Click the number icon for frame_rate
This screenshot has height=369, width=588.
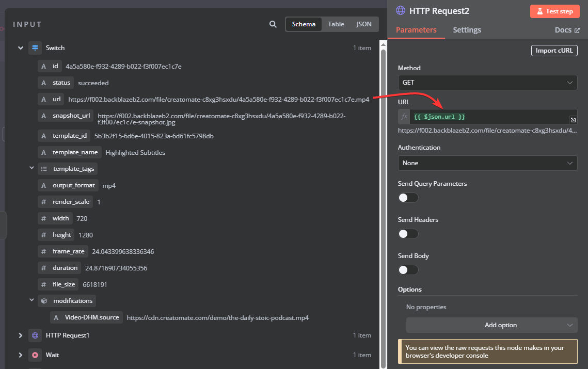tap(44, 251)
